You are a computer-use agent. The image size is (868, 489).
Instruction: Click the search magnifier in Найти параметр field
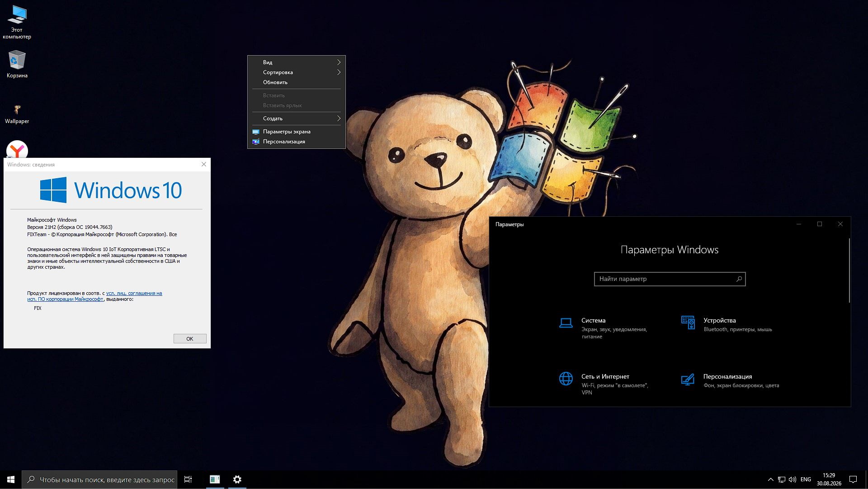coord(739,279)
